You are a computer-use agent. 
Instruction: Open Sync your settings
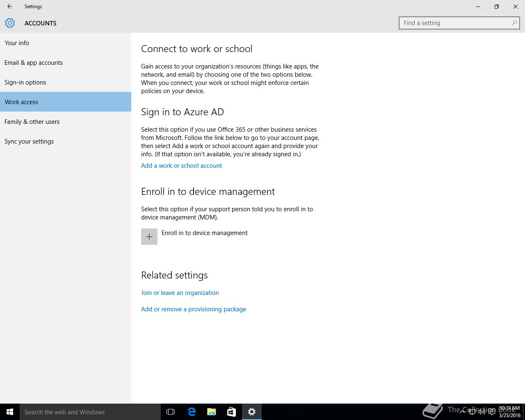click(x=66, y=141)
